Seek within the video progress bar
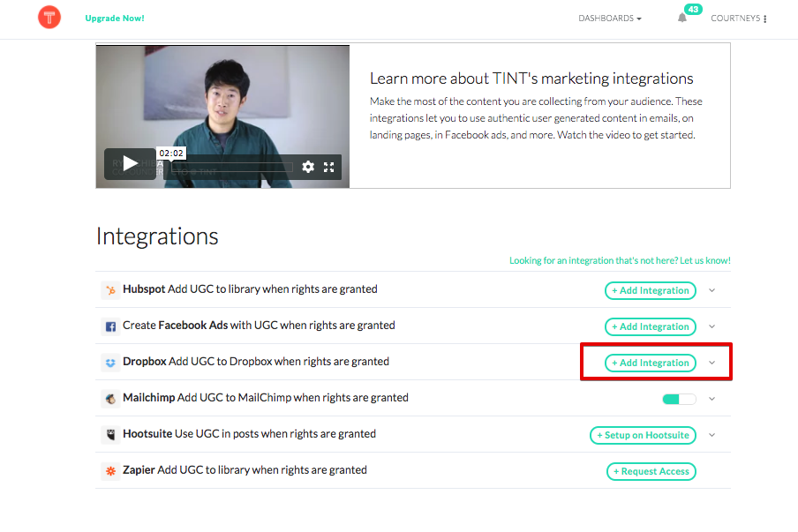 click(x=232, y=168)
